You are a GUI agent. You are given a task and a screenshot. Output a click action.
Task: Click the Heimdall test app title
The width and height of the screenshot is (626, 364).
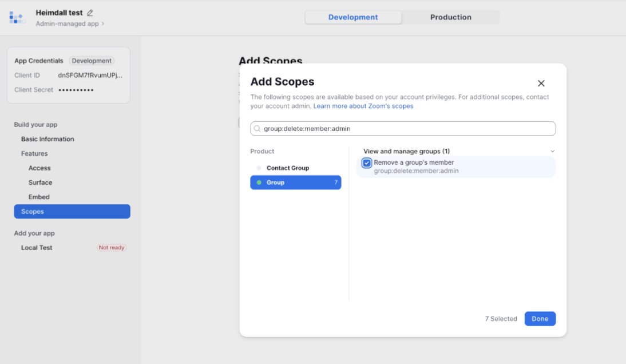(59, 13)
